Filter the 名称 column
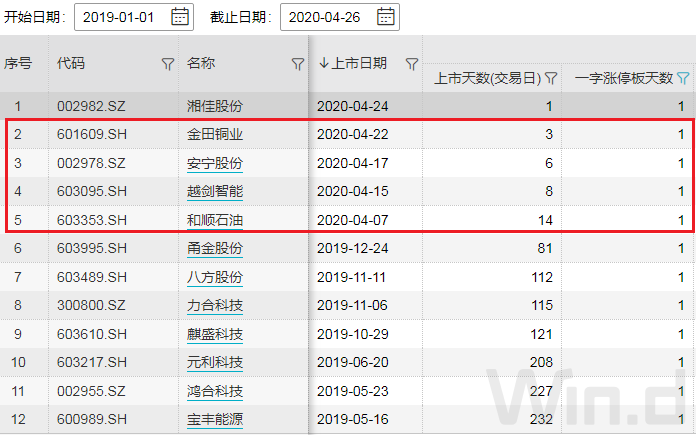The image size is (696, 435). tap(298, 64)
